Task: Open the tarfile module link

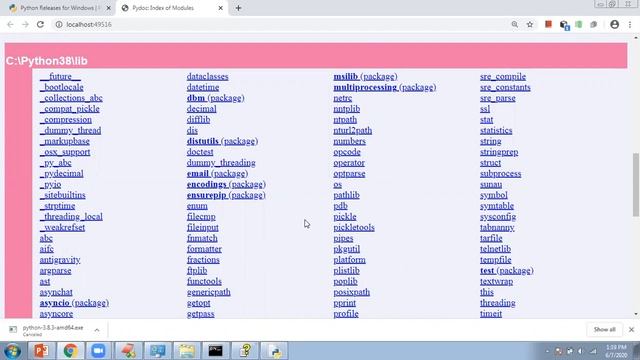Action: pyautogui.click(x=491, y=238)
